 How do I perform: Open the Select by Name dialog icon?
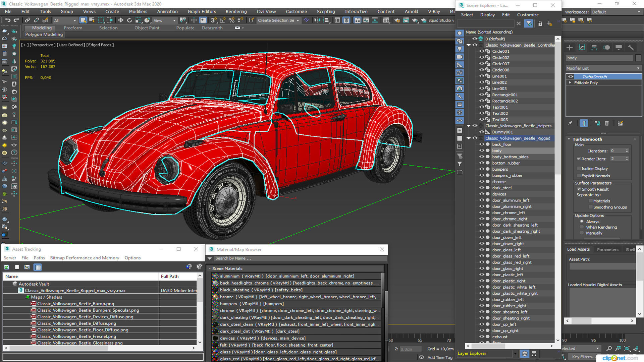tap(92, 20)
